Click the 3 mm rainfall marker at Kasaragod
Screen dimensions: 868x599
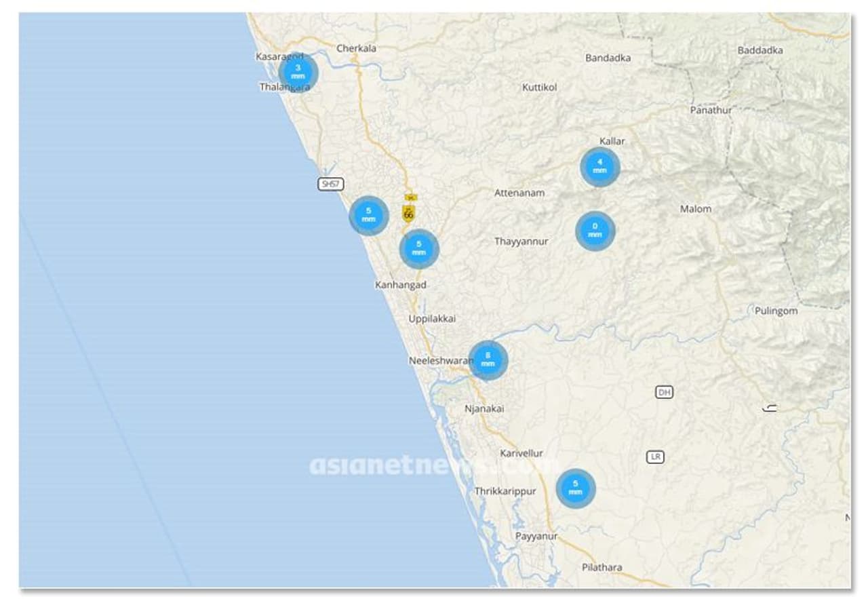298,73
